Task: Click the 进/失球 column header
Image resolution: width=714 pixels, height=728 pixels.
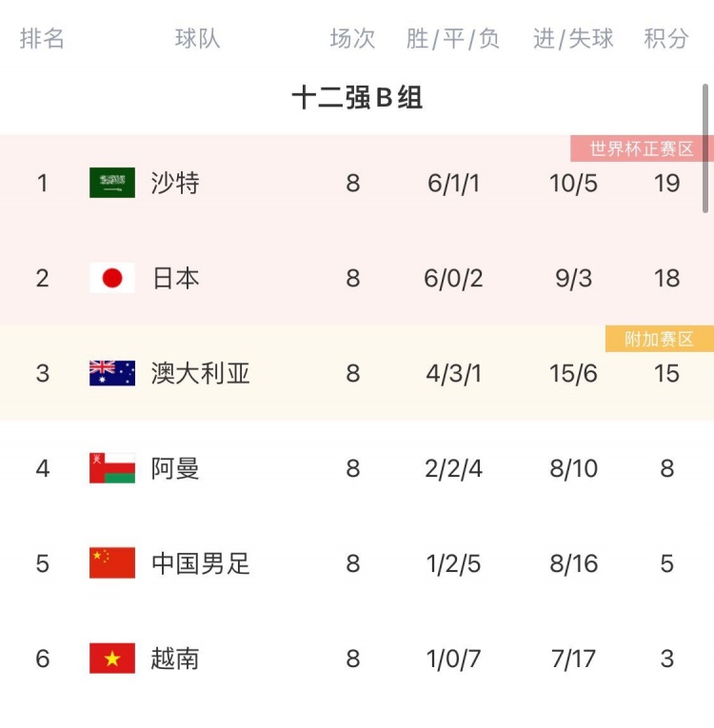Action: click(573, 38)
